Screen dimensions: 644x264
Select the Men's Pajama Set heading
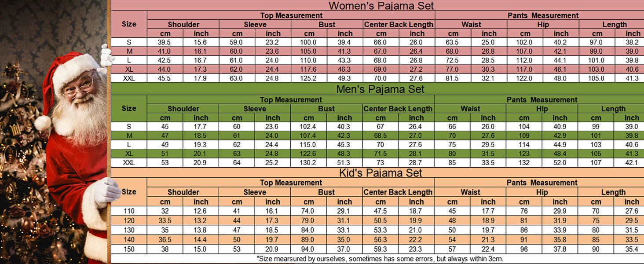(380, 89)
